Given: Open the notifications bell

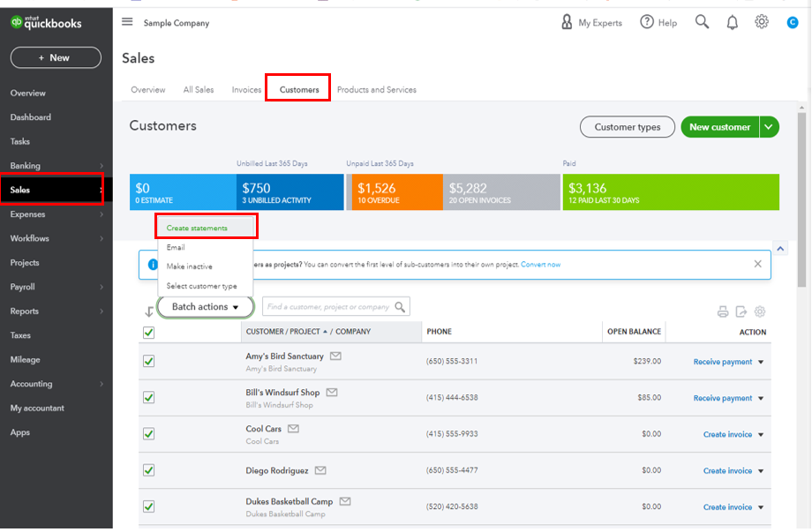Looking at the screenshot, I should coord(732,22).
